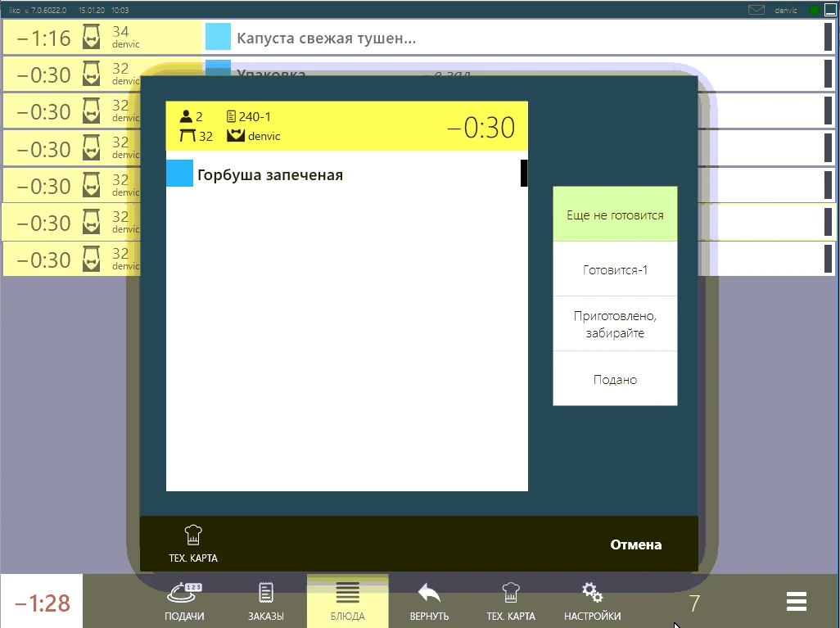Screen dimensions: 840x628
Task: Click blue square next to Горбуша запеченая
Action: (179, 174)
